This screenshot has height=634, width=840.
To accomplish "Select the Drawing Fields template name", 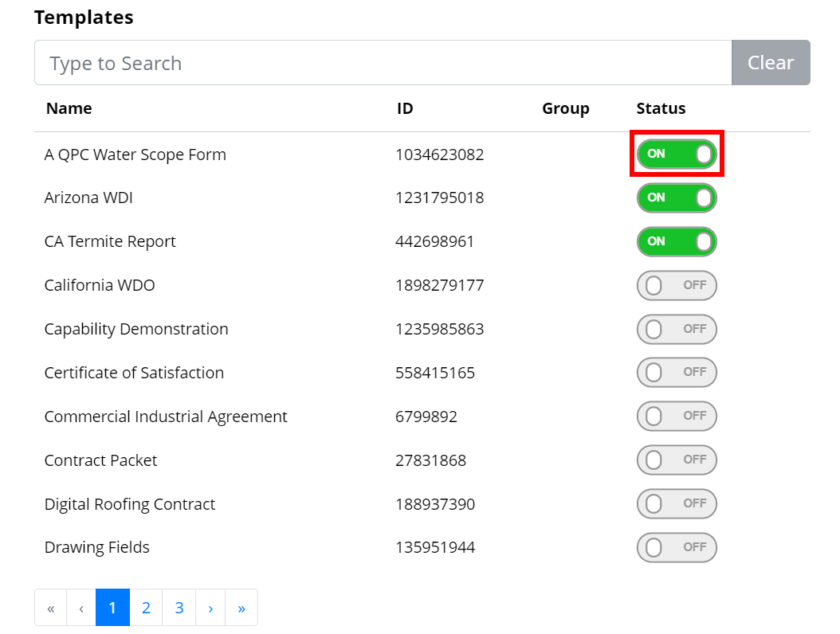I will [x=97, y=548].
